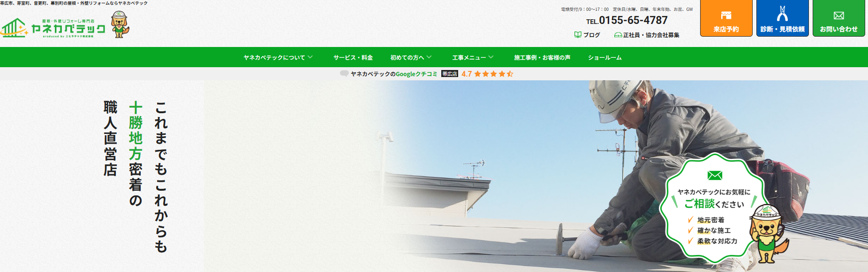Click the speech bubble icon by Googleクチコミ

tap(344, 74)
